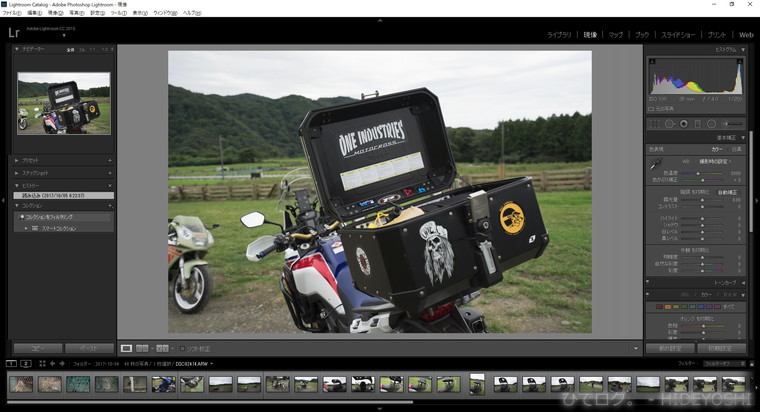Add new preset with plus icon
Screen dimensions: 760x412
pyautogui.click(x=110, y=160)
